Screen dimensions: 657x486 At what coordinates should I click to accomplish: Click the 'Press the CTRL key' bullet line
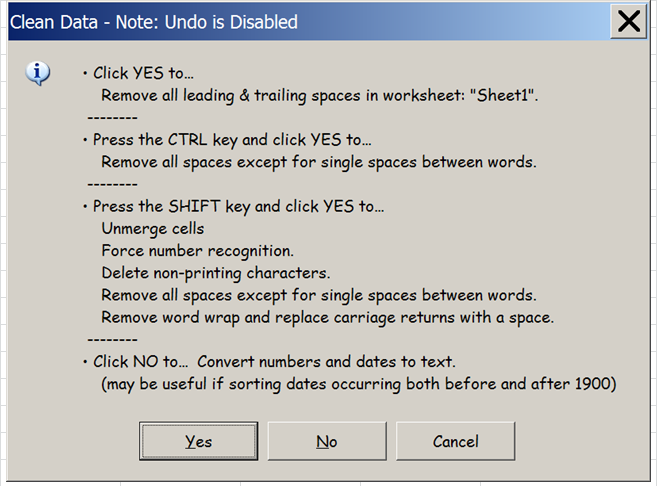pos(228,140)
